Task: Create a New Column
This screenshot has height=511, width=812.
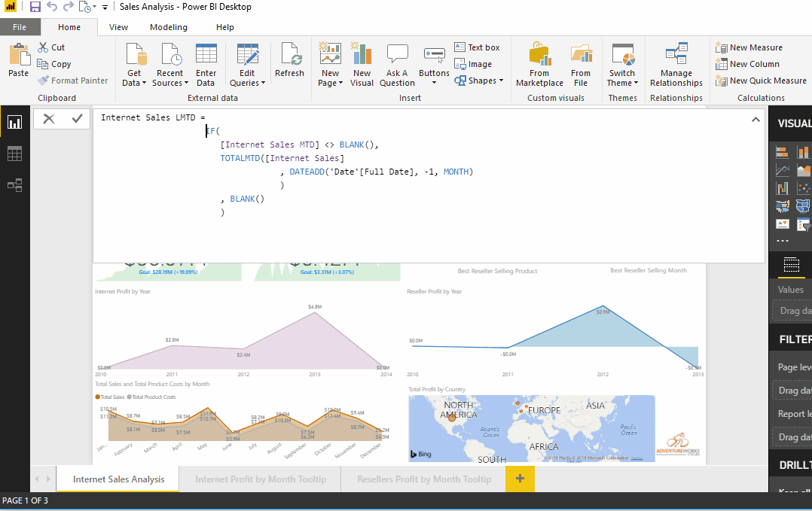Action: (747, 64)
